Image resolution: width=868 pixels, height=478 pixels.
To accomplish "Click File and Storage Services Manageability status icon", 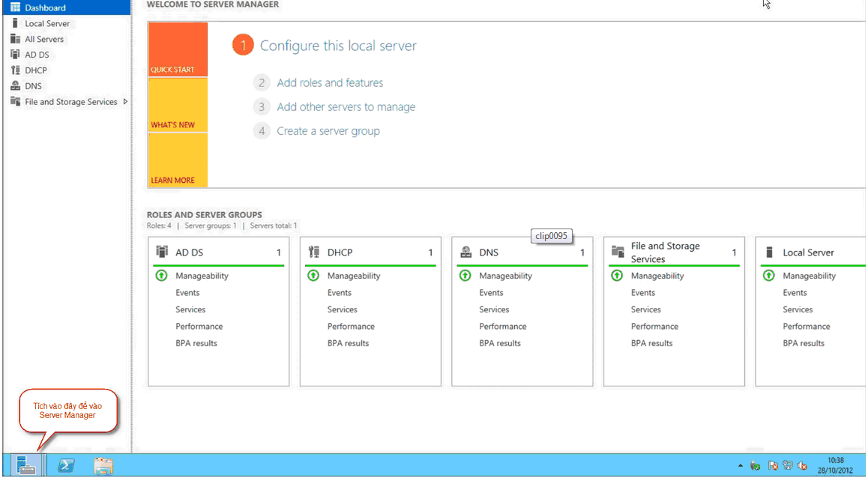I will coord(617,276).
